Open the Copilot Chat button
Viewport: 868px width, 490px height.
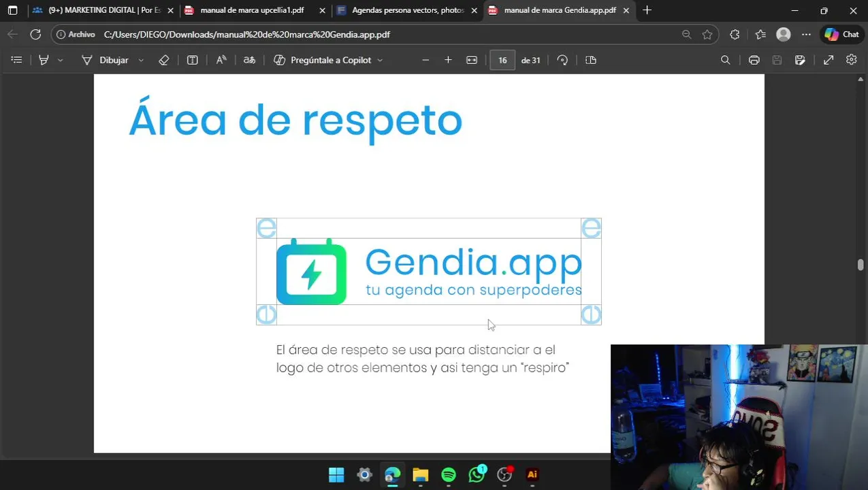pyautogui.click(x=842, y=34)
